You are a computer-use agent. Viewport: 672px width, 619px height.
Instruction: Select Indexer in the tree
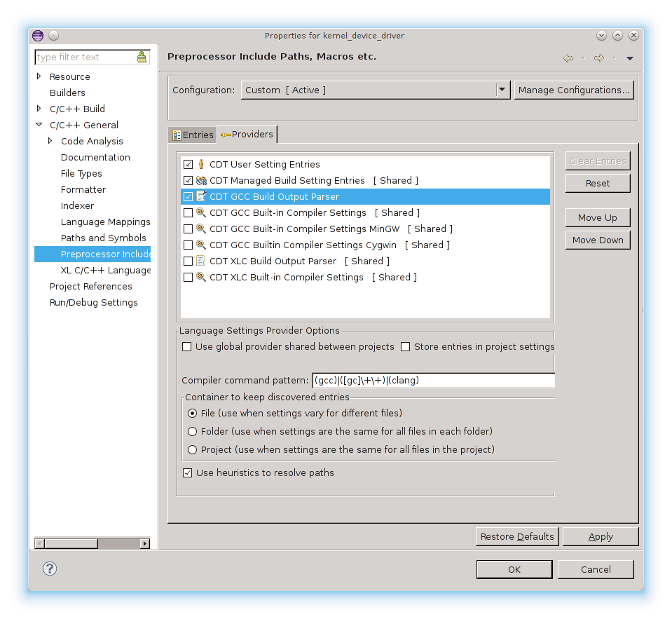coord(77,206)
